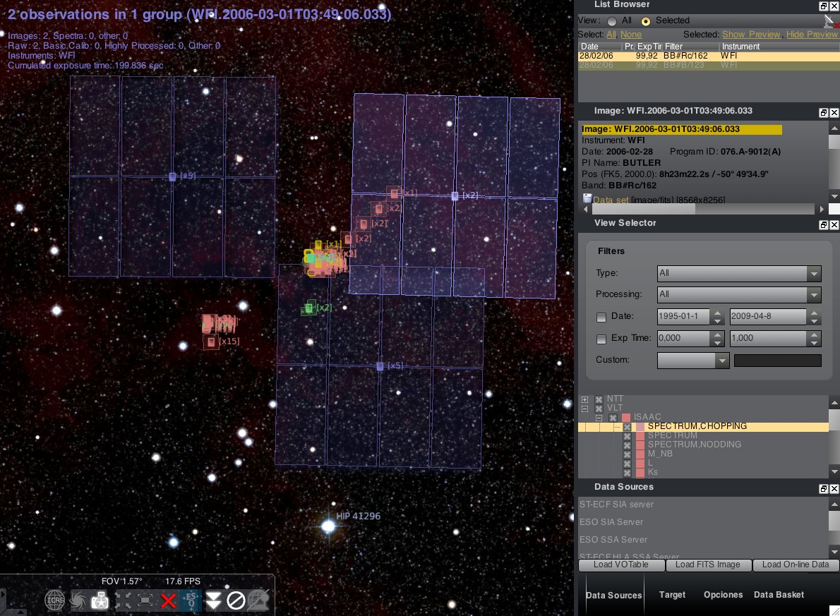This screenshot has height=616, width=840.
Task: Enable the Date filter checkbox
Action: pyautogui.click(x=601, y=318)
